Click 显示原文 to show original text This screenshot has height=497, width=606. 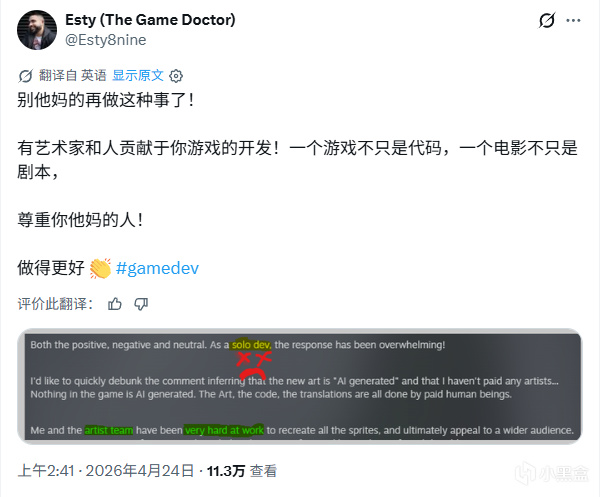coord(138,75)
